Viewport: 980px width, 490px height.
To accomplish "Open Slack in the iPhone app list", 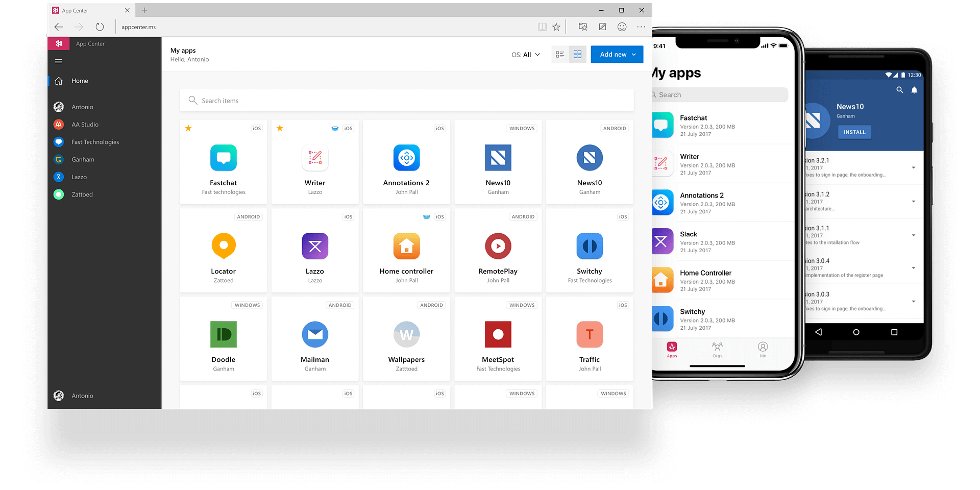I will pos(723,241).
